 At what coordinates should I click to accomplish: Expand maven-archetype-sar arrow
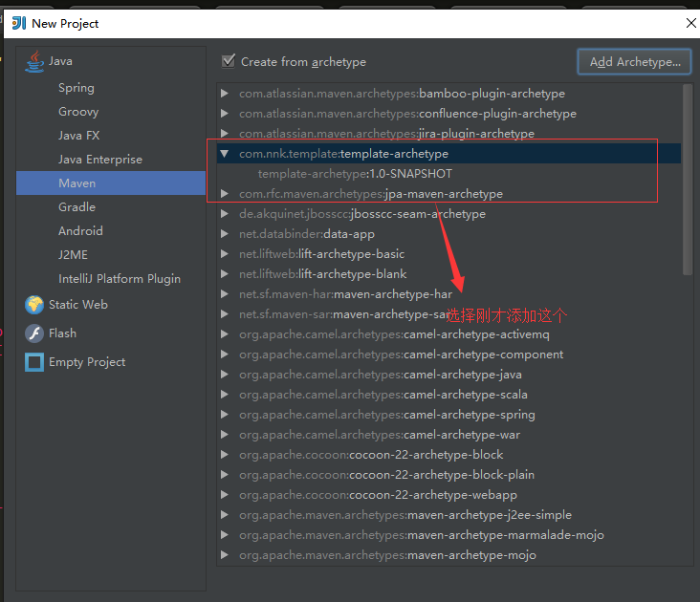[x=225, y=314]
